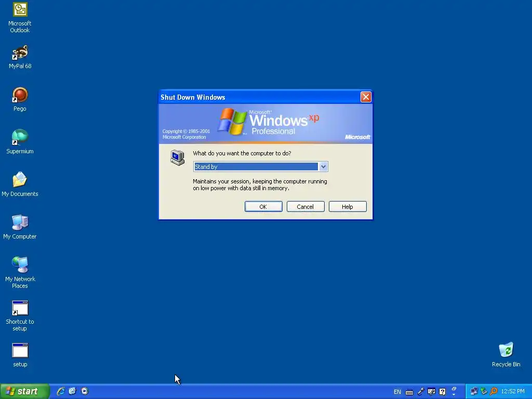Click the keyboard icon on language bar
This screenshot has height=399, width=532.
click(409, 392)
